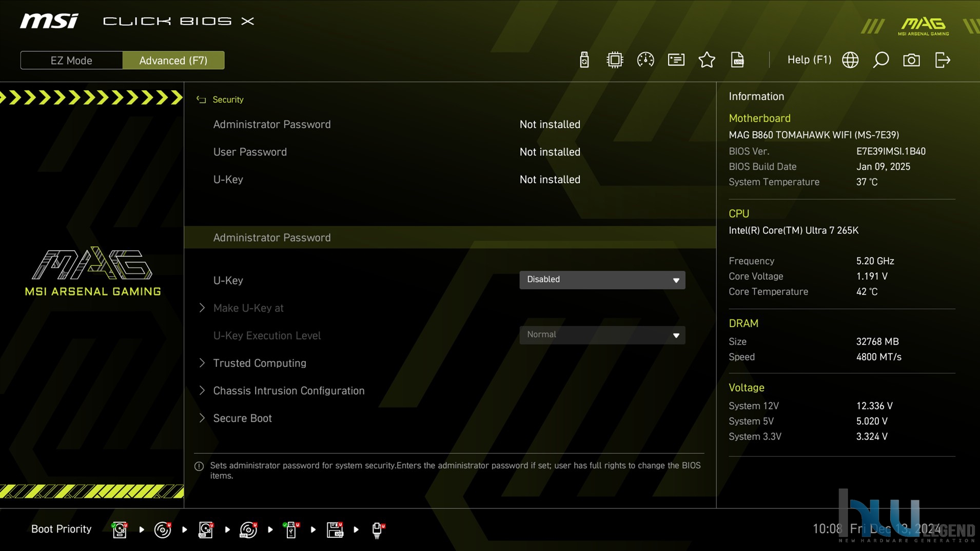Click U-Key 'Not installed' status
980x551 pixels.
tap(550, 180)
